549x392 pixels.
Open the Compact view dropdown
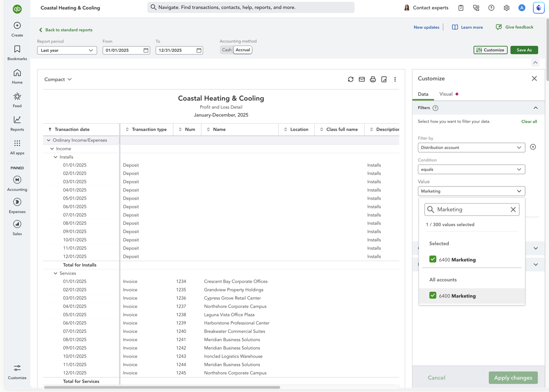pos(58,79)
